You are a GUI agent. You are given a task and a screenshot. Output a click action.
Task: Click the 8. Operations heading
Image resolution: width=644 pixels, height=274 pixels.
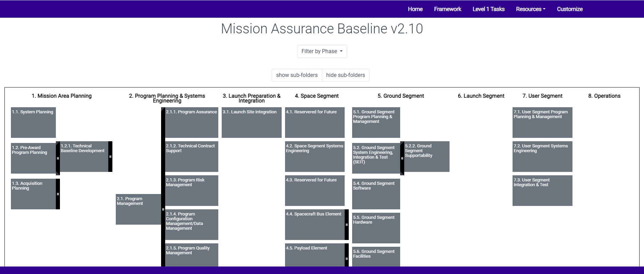click(604, 96)
